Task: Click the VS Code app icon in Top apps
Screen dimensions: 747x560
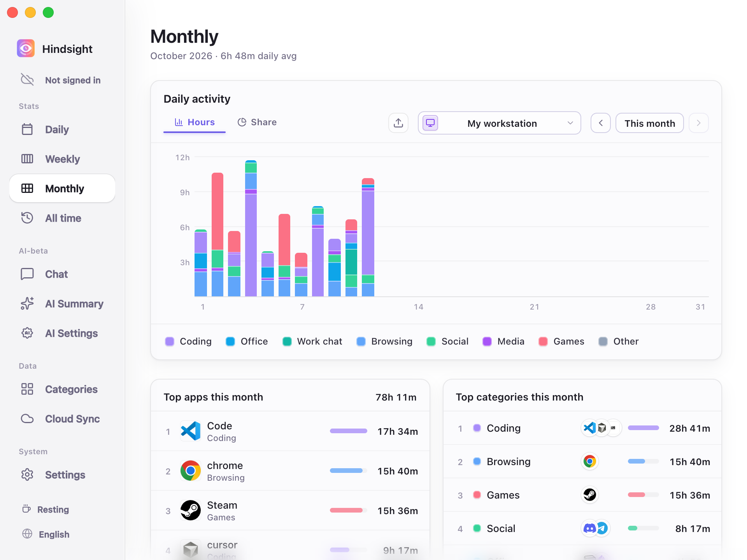Action: [191, 431]
